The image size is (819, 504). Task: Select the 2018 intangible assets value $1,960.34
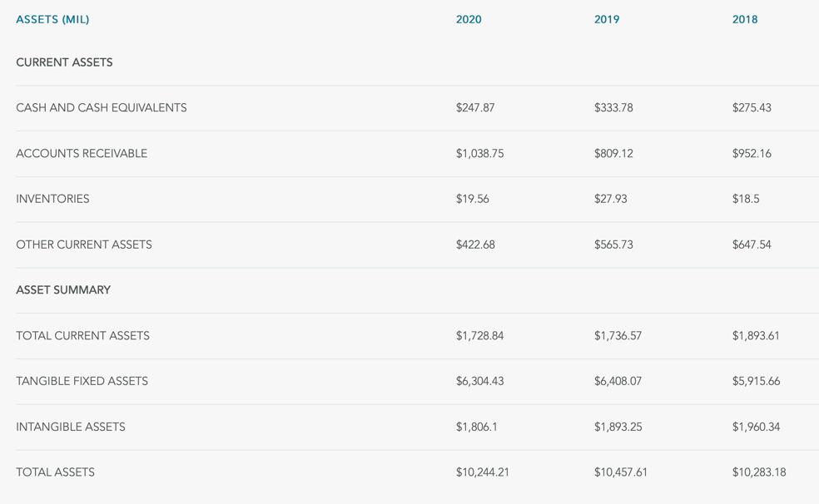(756, 427)
